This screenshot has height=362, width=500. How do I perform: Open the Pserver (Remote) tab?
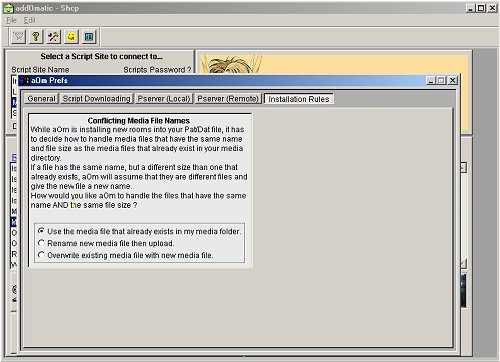(x=228, y=99)
